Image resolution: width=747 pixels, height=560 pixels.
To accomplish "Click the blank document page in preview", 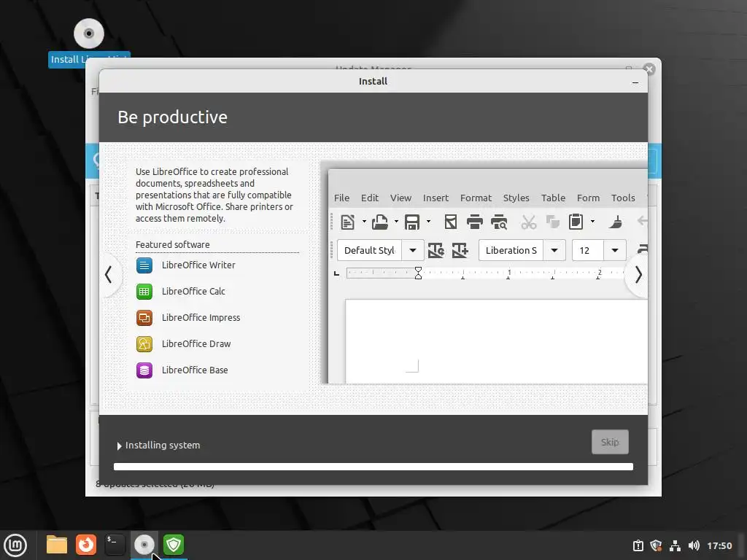I will click(x=496, y=341).
